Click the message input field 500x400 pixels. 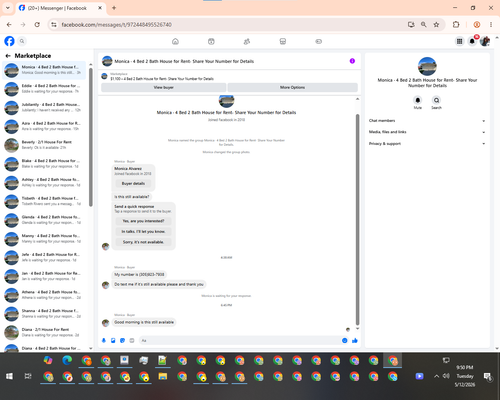click(x=240, y=340)
